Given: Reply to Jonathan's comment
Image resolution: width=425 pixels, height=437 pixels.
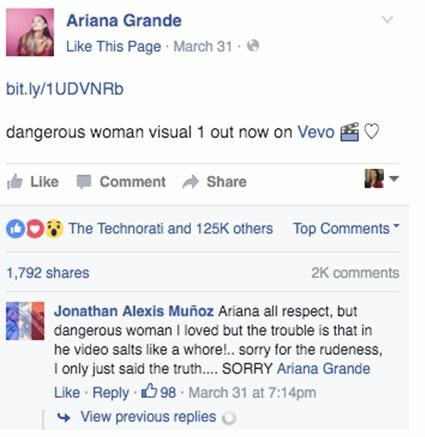Looking at the screenshot, I should [x=110, y=393].
